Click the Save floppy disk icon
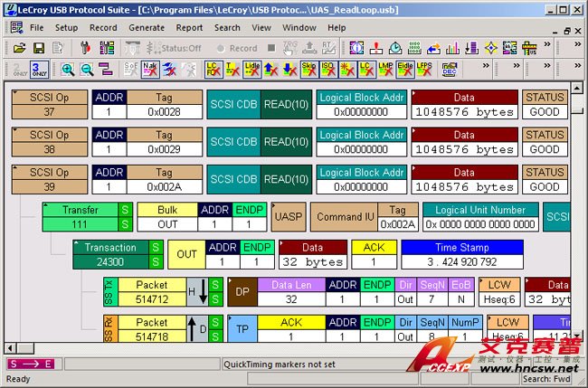Screen dimensions: 588x388 pyautogui.click(x=37, y=48)
